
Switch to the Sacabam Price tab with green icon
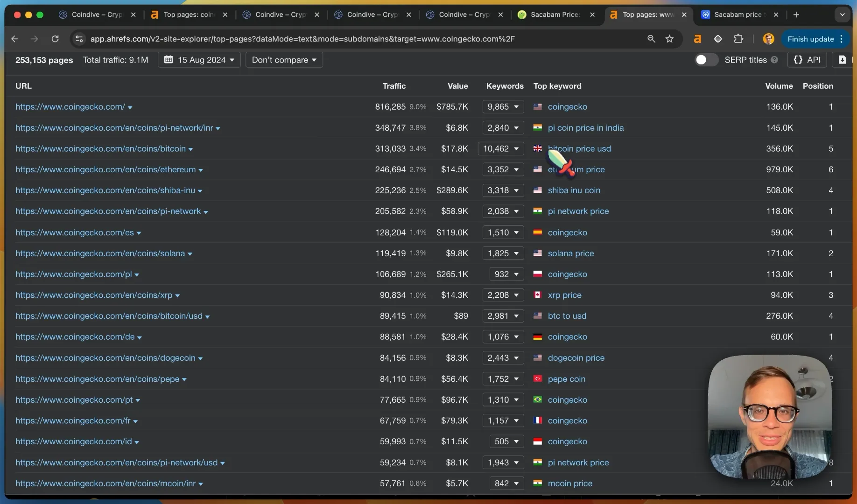[555, 14]
